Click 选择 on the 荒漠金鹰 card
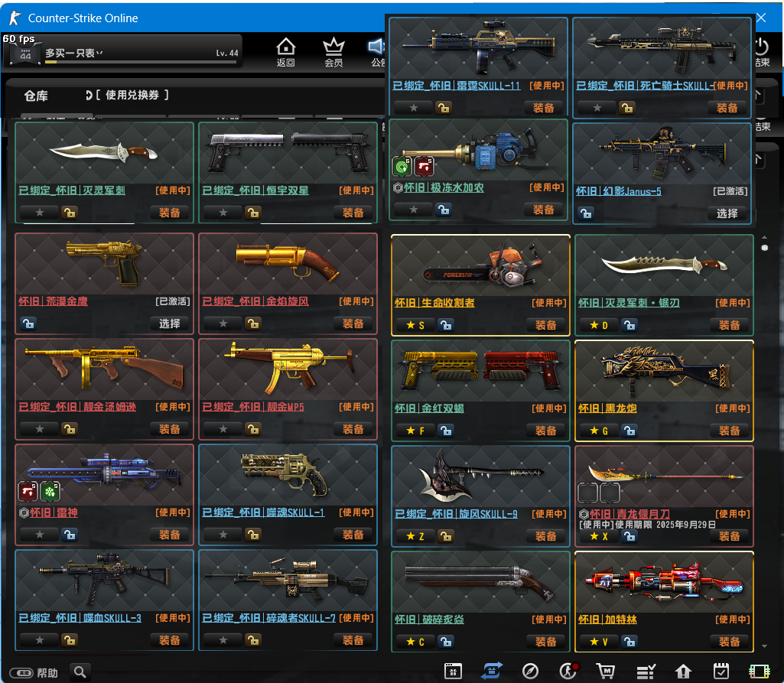This screenshot has width=784, height=683. (x=170, y=324)
